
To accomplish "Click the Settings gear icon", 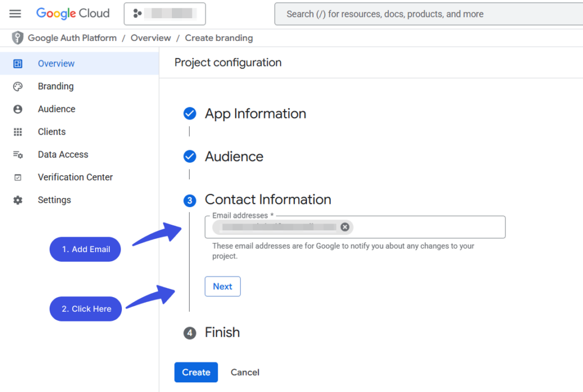I will (18, 200).
